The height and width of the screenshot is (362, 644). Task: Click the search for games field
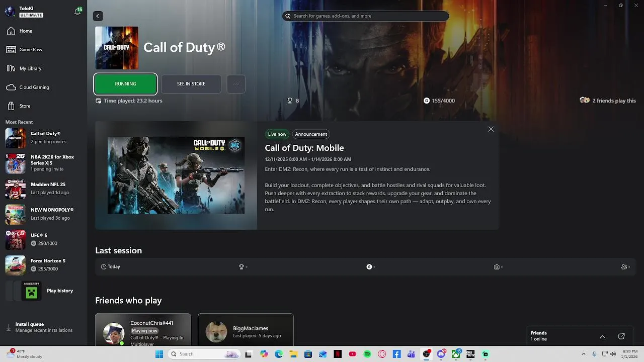click(365, 16)
